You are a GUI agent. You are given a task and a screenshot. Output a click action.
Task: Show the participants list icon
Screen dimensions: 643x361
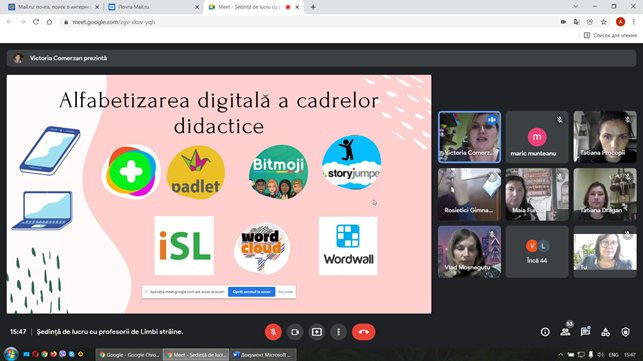click(565, 332)
